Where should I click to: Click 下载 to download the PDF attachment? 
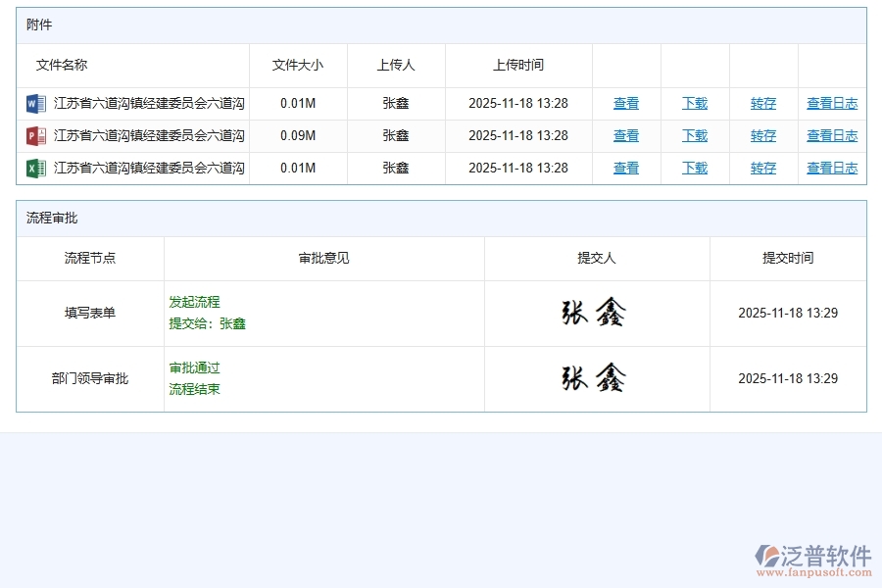click(x=694, y=135)
